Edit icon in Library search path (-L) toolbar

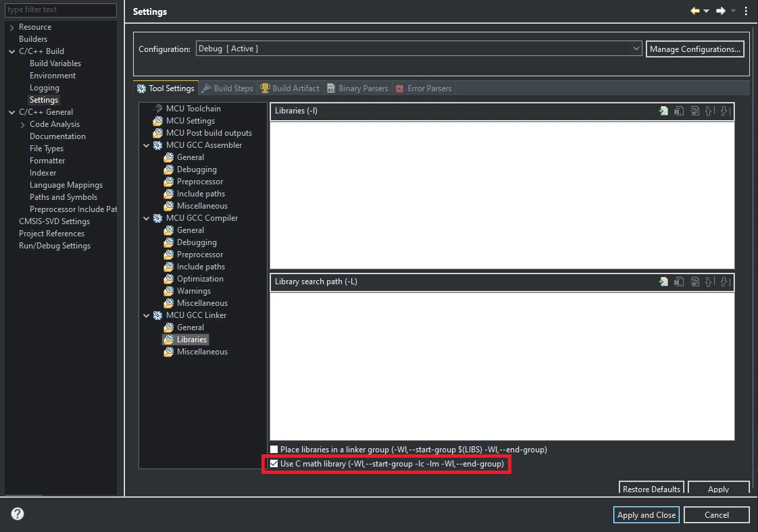[x=694, y=282]
